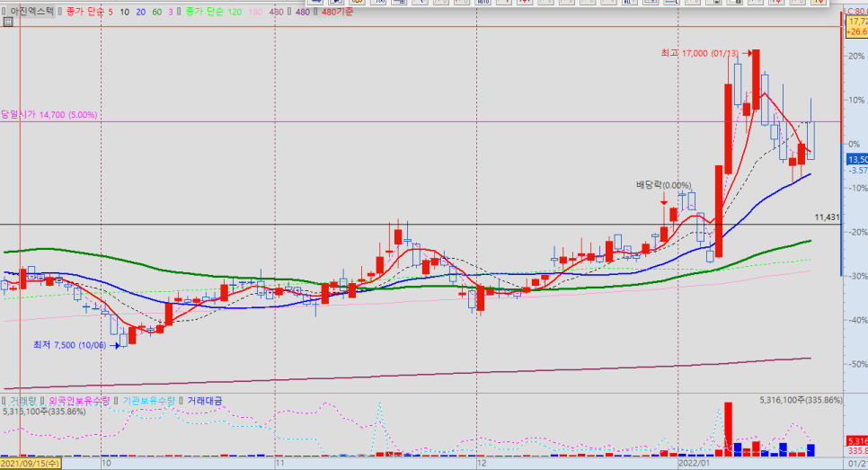Select the green 60-day average legend number

click(157, 12)
